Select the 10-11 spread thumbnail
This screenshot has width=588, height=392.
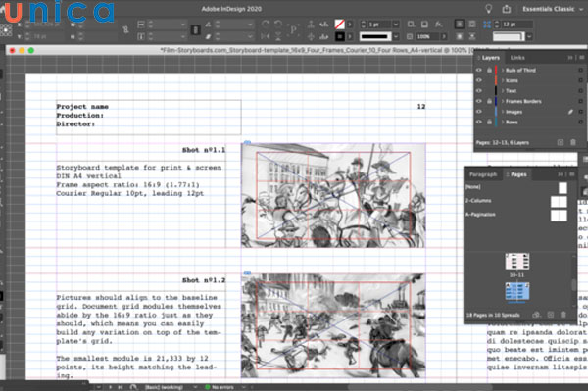click(x=517, y=262)
